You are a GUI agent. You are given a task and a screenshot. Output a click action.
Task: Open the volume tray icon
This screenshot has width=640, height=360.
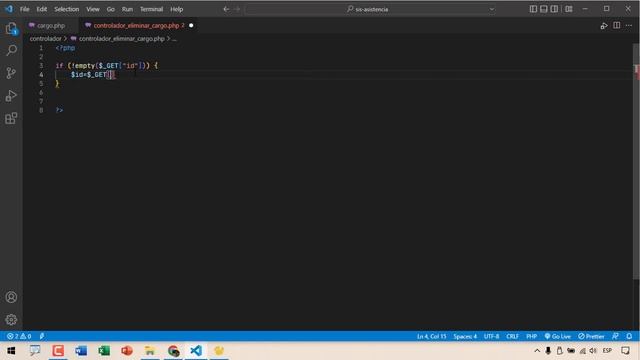[593, 351]
